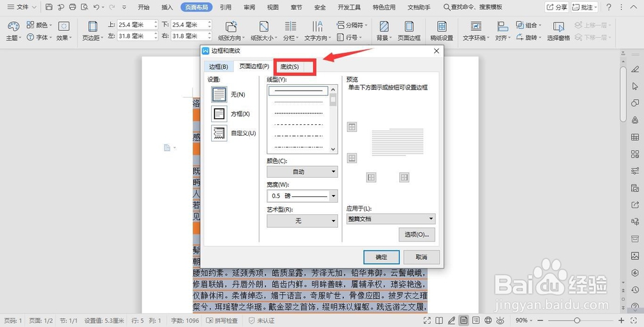Click the 页边距 margins icon
This screenshot has height=327, width=644.
click(93, 26)
